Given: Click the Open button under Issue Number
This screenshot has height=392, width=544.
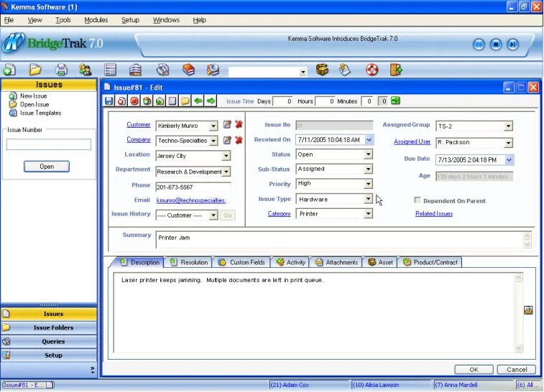Looking at the screenshot, I should point(47,167).
